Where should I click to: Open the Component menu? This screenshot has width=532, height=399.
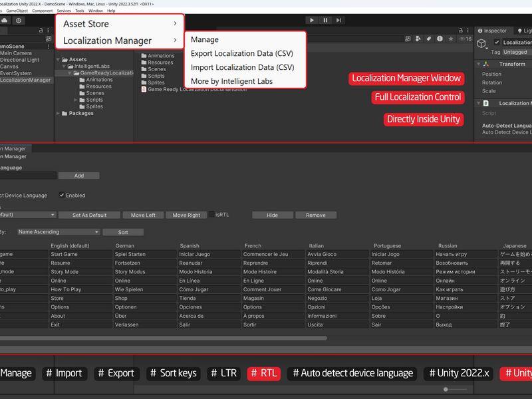[43, 11]
